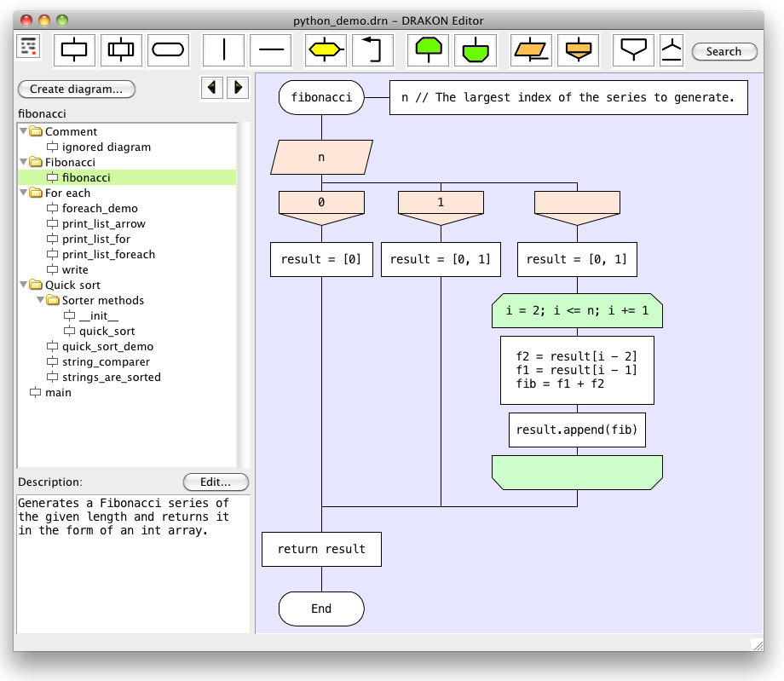This screenshot has height=681, width=784.
Task: Click the description text area
Action: (x=133, y=563)
